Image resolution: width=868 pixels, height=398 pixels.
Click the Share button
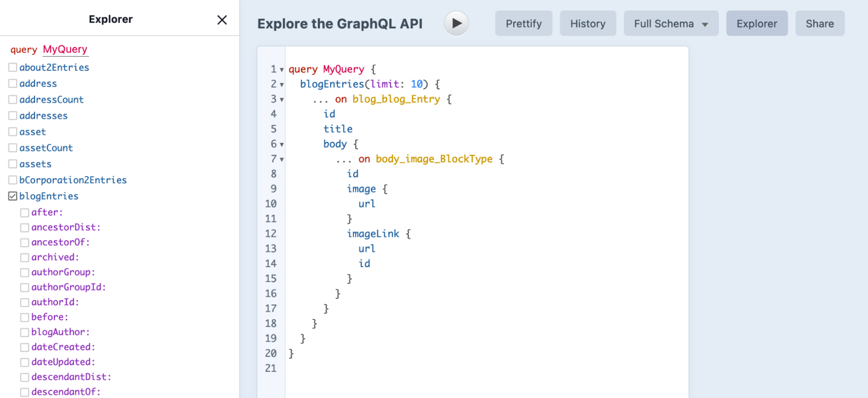coord(820,23)
